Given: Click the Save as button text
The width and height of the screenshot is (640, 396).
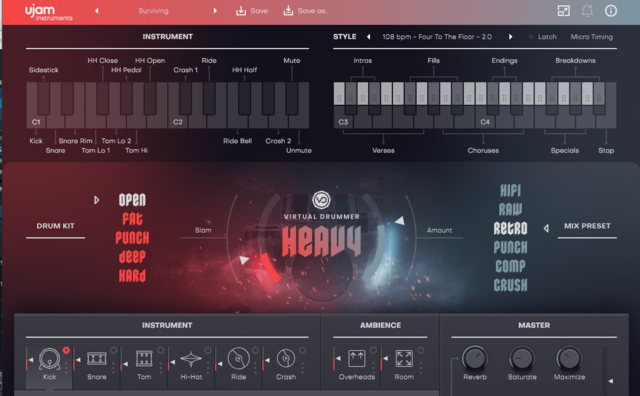Looking at the screenshot, I should click(x=313, y=11).
